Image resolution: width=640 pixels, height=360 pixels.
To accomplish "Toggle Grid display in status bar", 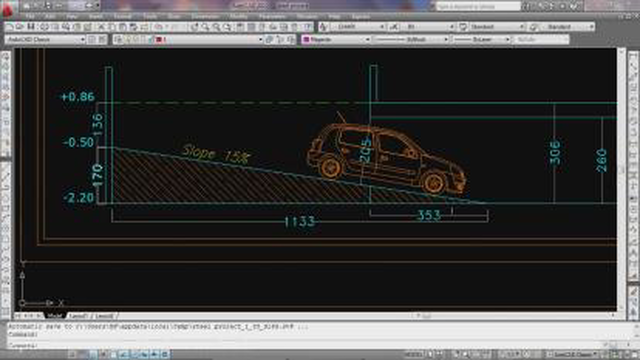I will click(83, 354).
